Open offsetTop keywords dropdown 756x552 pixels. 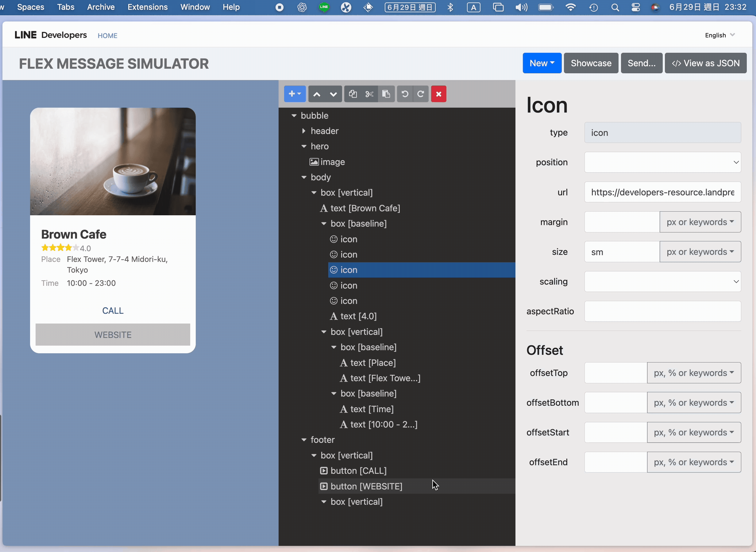(x=694, y=373)
